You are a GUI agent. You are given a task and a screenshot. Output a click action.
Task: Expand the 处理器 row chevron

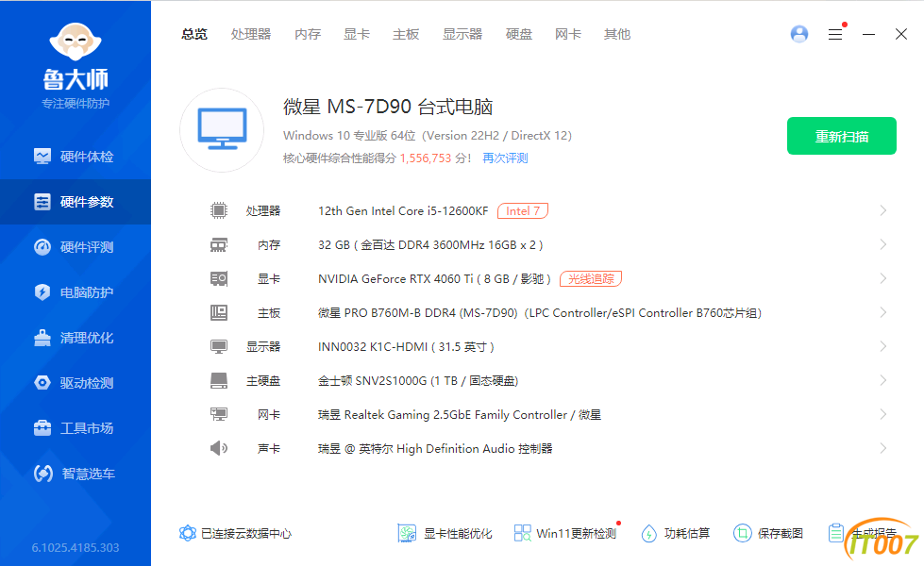pyautogui.click(x=882, y=210)
